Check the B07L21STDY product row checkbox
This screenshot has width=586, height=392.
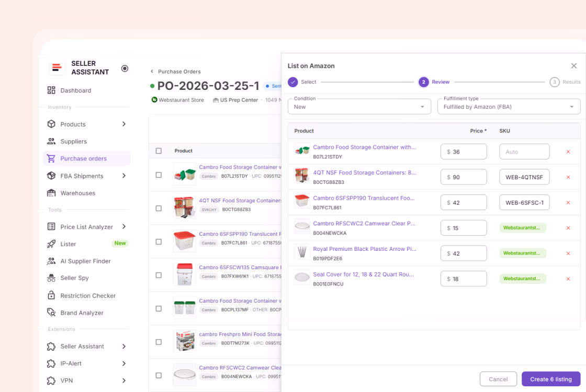click(159, 175)
